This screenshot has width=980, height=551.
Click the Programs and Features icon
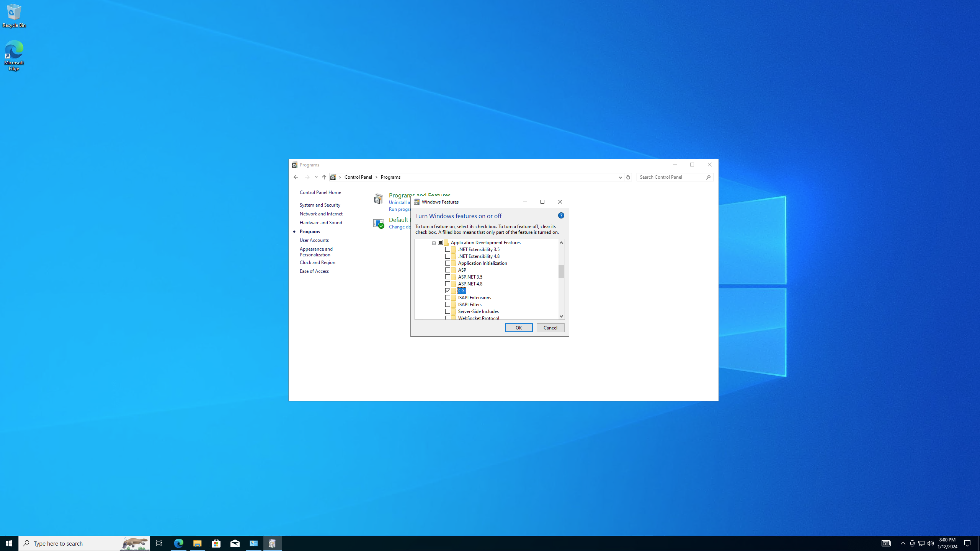(379, 199)
